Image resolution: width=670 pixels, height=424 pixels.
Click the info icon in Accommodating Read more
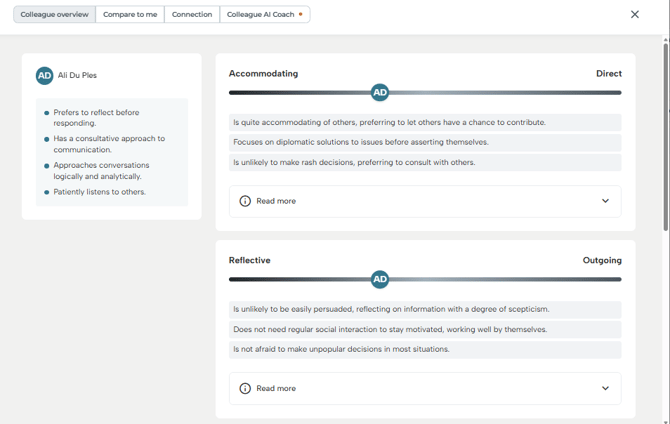click(245, 201)
